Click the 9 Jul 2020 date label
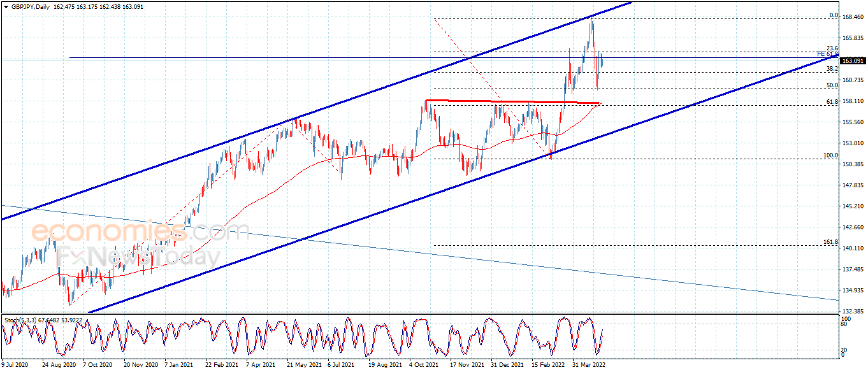 pyautogui.click(x=15, y=366)
